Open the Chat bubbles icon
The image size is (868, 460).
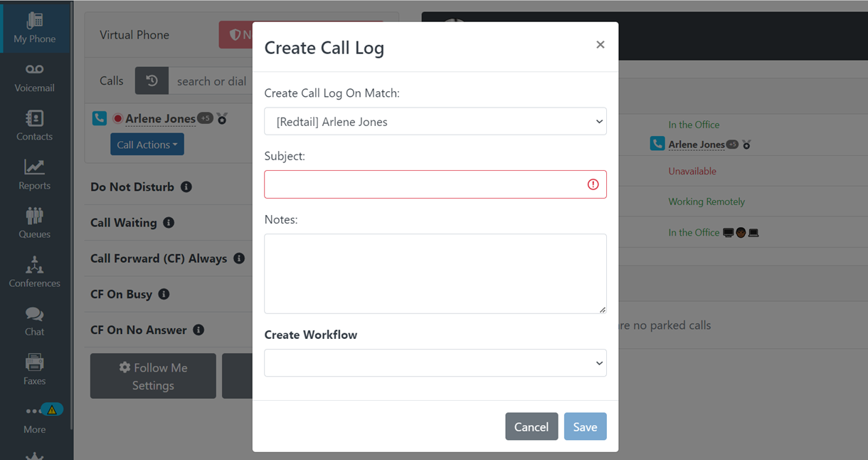pyautogui.click(x=34, y=314)
